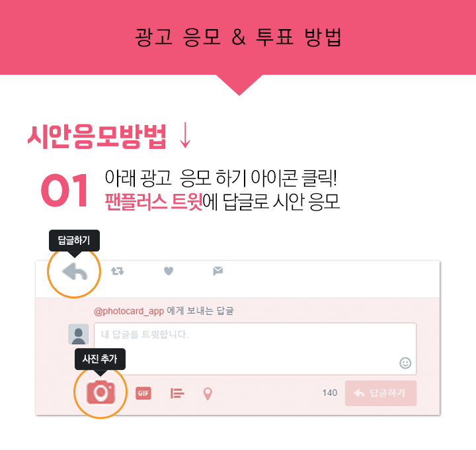Image resolution: width=476 pixels, height=450 pixels.
Task: Click the '시안응모방법' pink heading
Action: pyautogui.click(x=97, y=136)
